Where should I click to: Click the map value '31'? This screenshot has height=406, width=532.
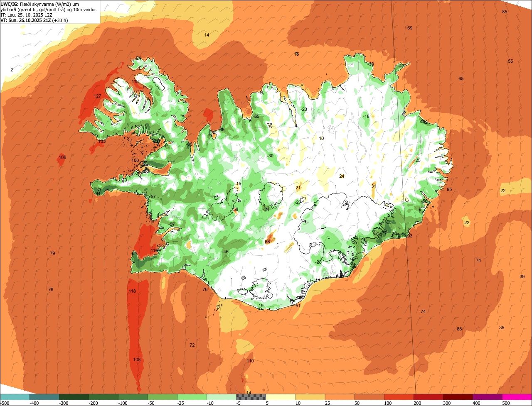pyautogui.click(x=374, y=186)
